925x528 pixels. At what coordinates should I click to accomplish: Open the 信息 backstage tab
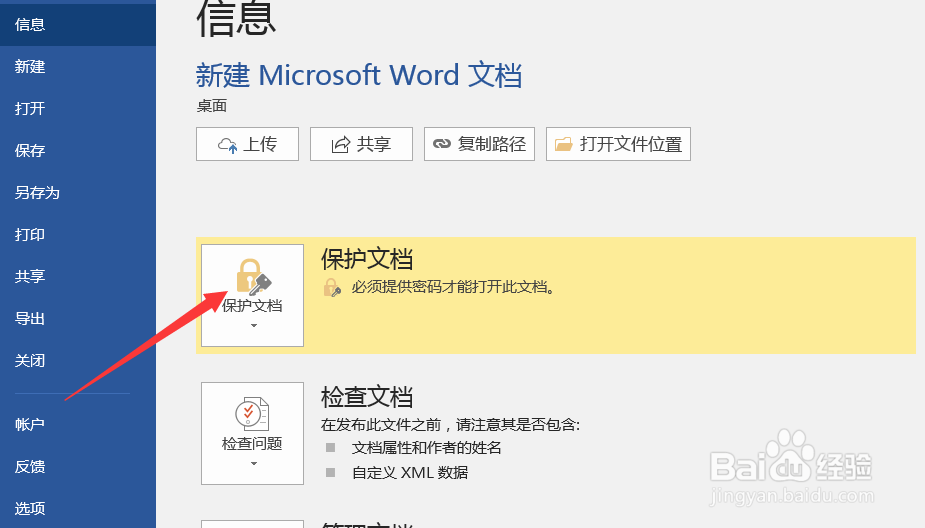coord(78,25)
